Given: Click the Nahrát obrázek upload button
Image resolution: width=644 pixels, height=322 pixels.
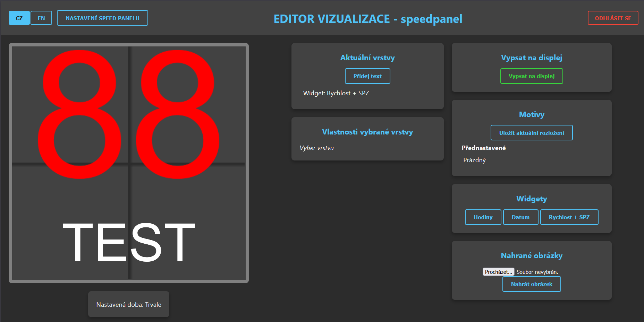Looking at the screenshot, I should (x=531, y=284).
